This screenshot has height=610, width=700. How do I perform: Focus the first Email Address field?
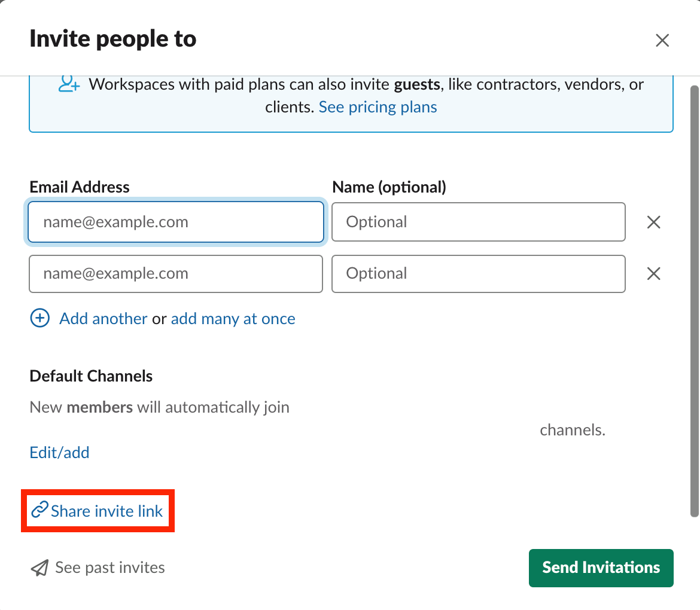tap(176, 222)
